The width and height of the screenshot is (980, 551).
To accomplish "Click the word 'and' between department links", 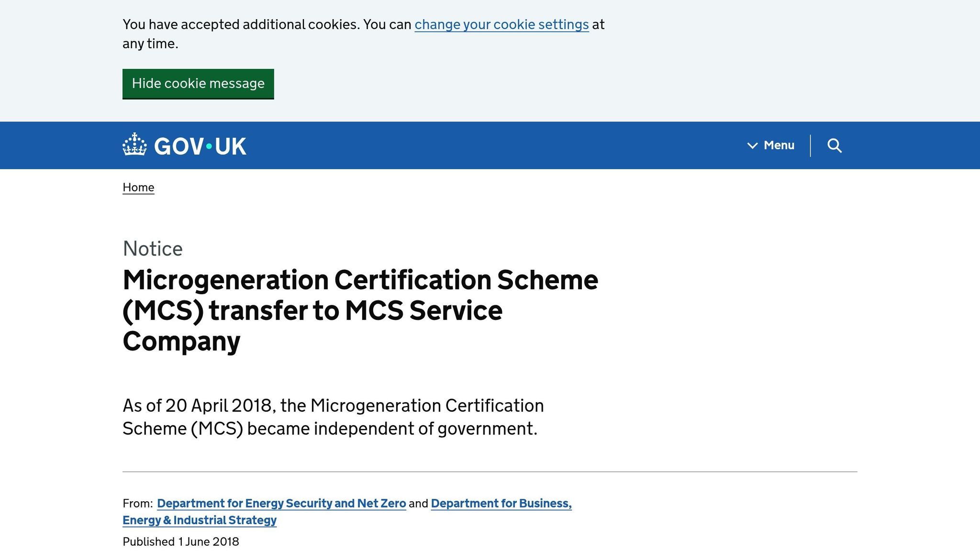I will coord(418,504).
